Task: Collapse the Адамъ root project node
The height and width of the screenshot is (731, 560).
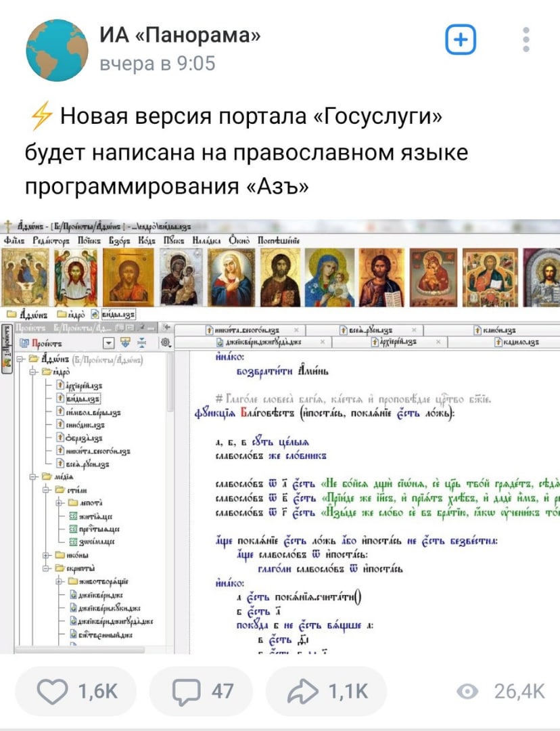Action: point(20,359)
